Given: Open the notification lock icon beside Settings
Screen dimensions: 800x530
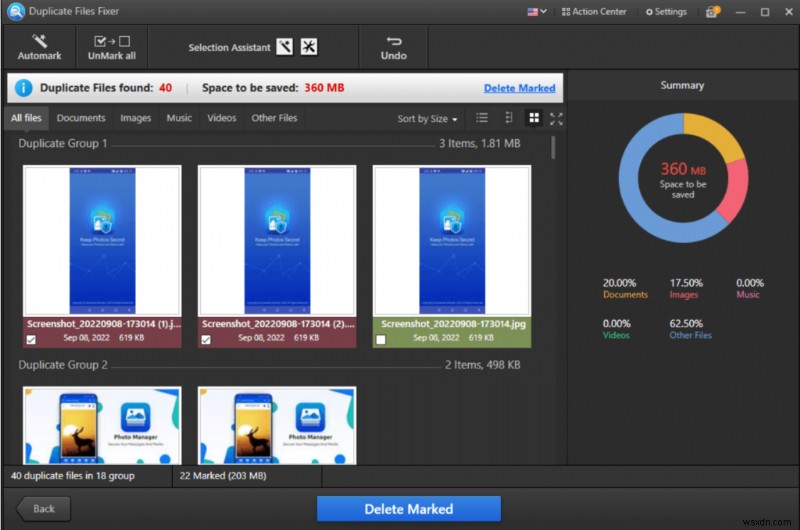Looking at the screenshot, I should click(712, 12).
